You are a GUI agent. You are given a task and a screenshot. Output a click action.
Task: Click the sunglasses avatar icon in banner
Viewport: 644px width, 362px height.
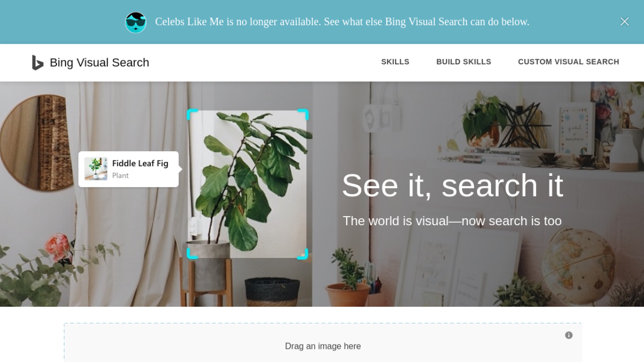click(x=136, y=22)
